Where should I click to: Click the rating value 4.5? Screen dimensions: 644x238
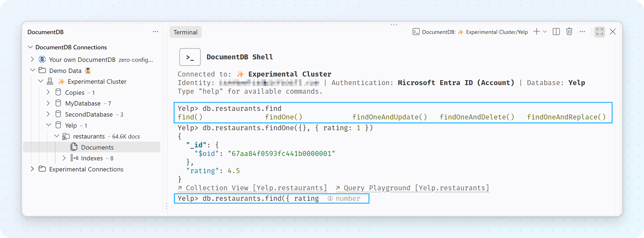click(234, 171)
